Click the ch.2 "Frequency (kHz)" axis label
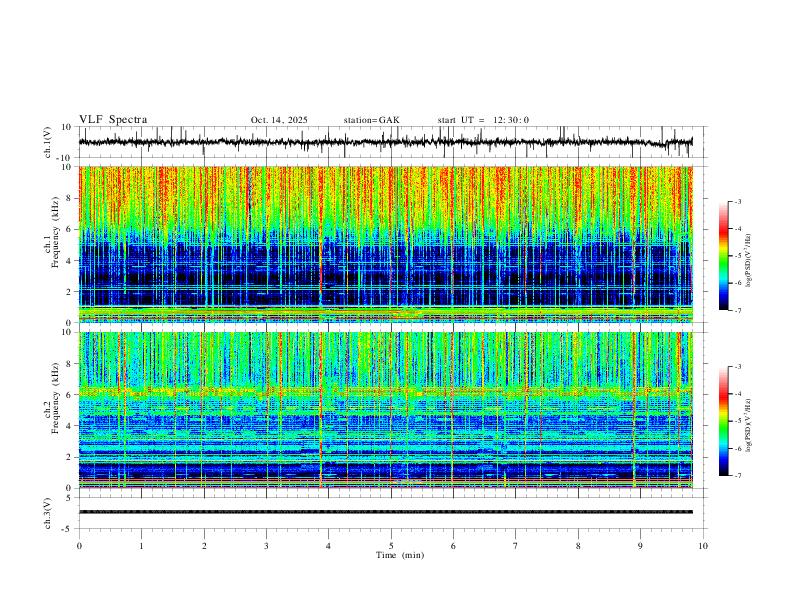Screen dimensions: 792x612 pyautogui.click(x=55, y=398)
